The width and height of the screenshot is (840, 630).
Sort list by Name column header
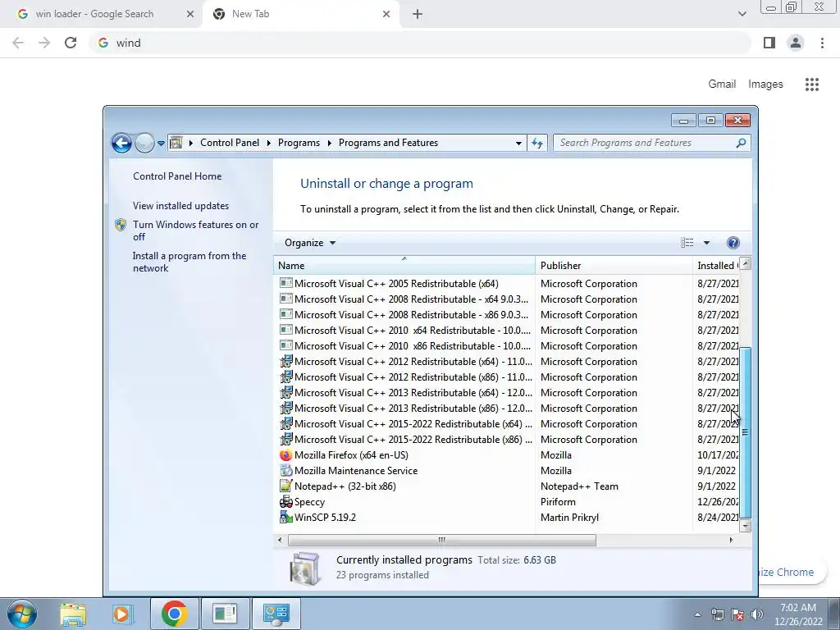pos(404,265)
